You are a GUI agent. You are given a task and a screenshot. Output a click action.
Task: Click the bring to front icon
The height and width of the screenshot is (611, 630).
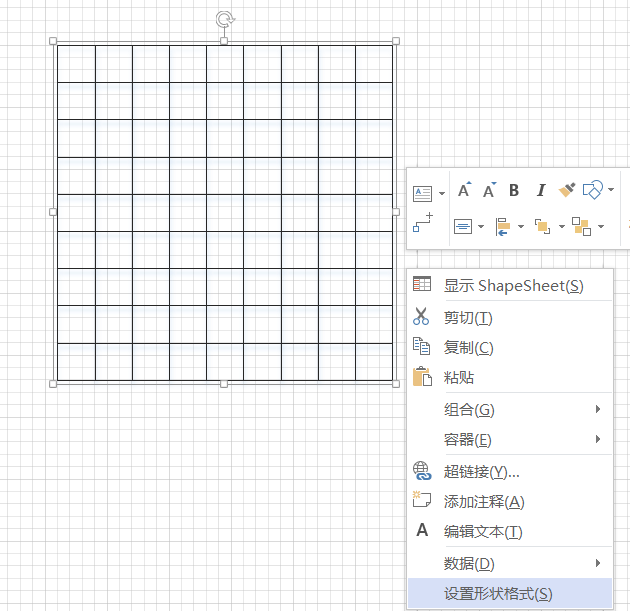542,227
